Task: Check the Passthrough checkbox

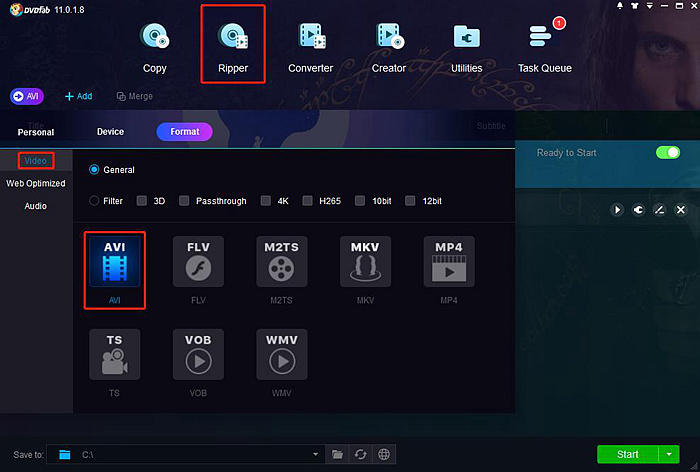Action: coord(184,201)
